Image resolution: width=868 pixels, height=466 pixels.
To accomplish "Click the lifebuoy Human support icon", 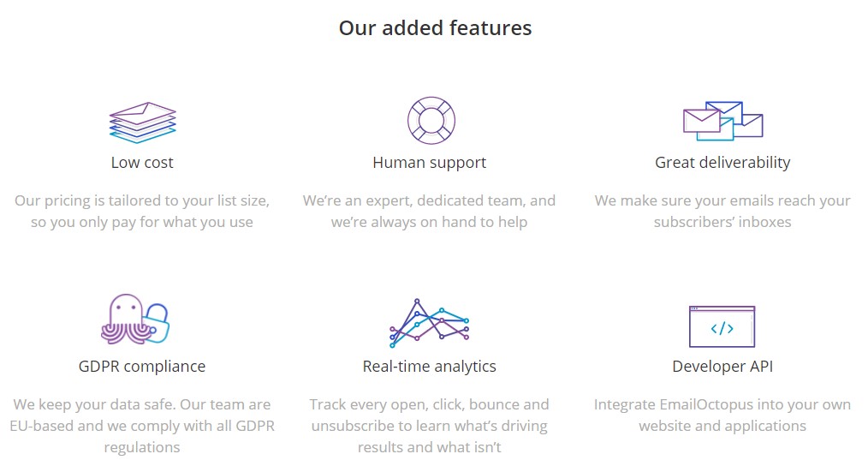I will pos(431,120).
